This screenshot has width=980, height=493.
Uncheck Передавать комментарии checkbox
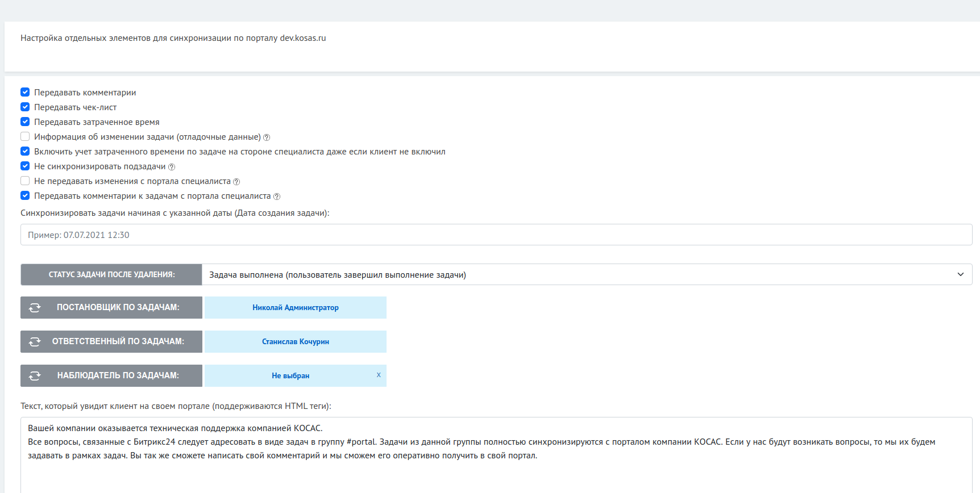pyautogui.click(x=25, y=92)
